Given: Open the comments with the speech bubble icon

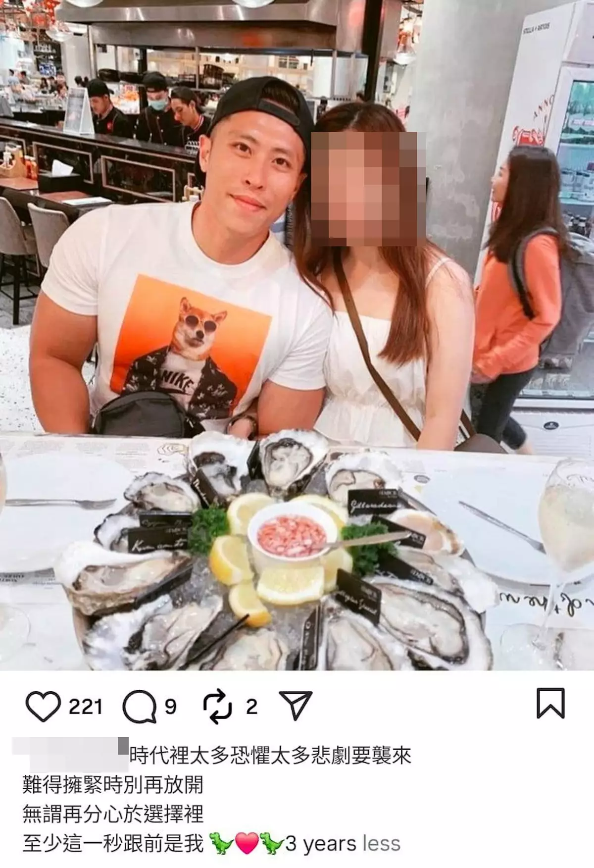Looking at the screenshot, I should (x=139, y=707).
